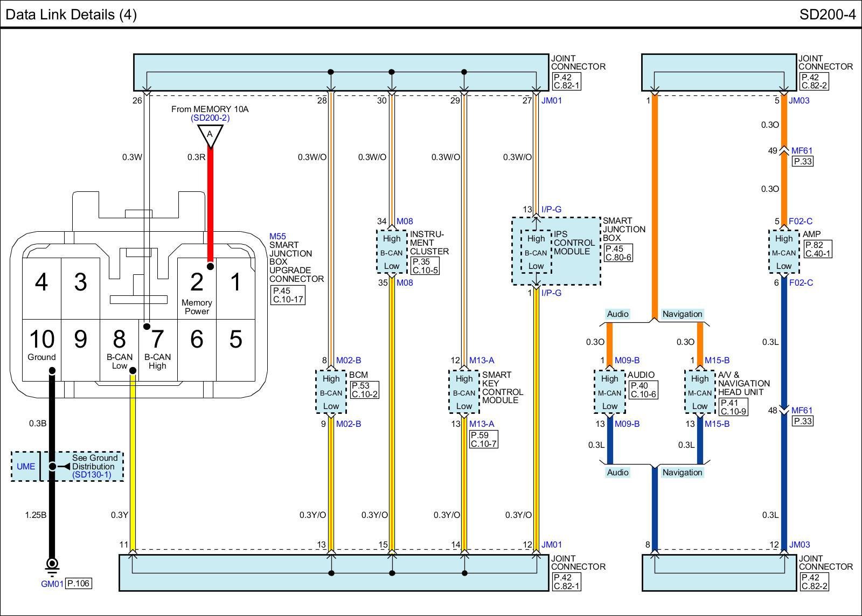Click the Data Link Details (4) title
This screenshot has width=862, height=616.
pyautogui.click(x=71, y=15)
